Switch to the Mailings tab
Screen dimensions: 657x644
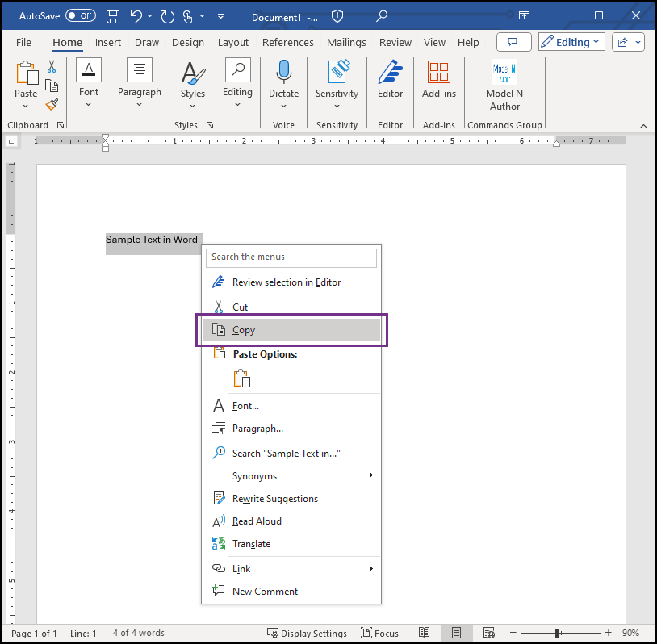point(346,42)
